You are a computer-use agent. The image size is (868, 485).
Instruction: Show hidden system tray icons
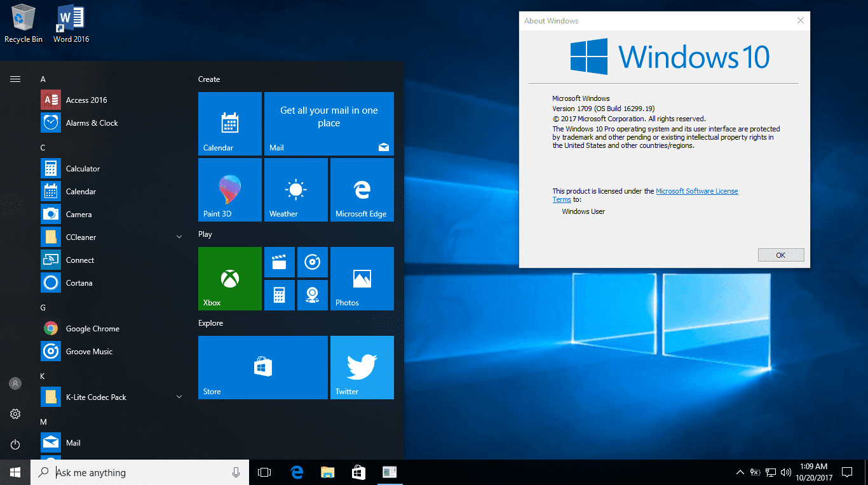740,472
